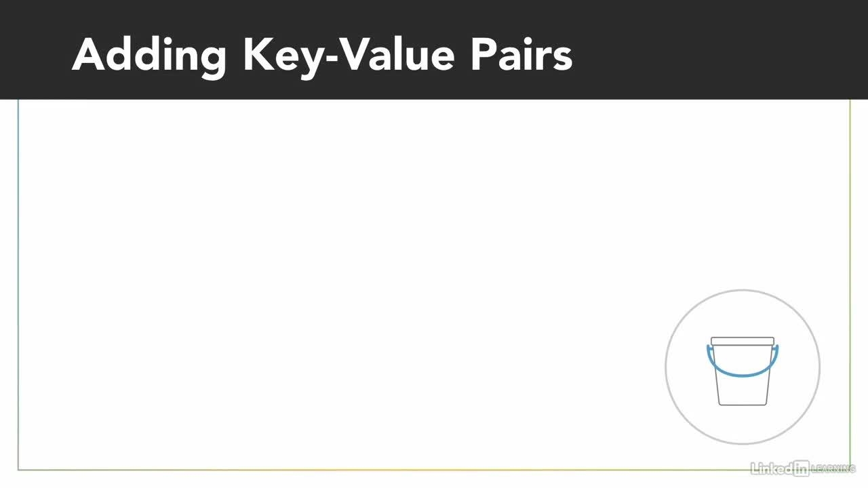Click the yellow bottom border of the slide
This screenshot has width=868, height=488.
[434, 470]
